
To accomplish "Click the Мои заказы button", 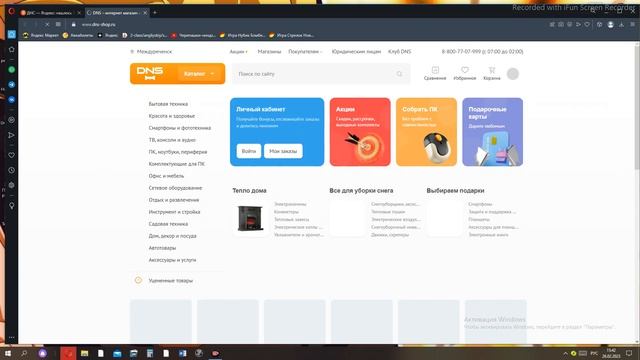I will pyautogui.click(x=283, y=151).
